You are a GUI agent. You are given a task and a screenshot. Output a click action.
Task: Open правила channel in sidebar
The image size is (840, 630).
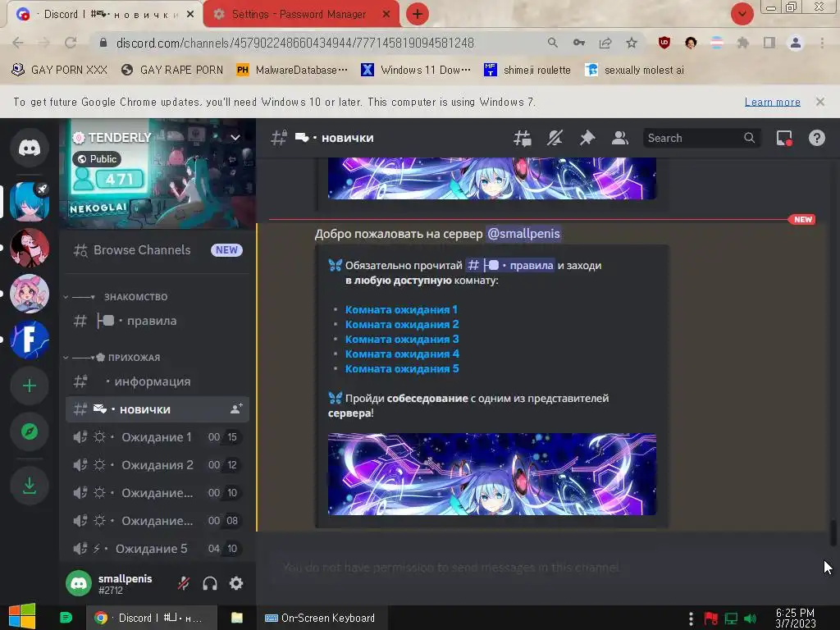pyautogui.click(x=157, y=321)
